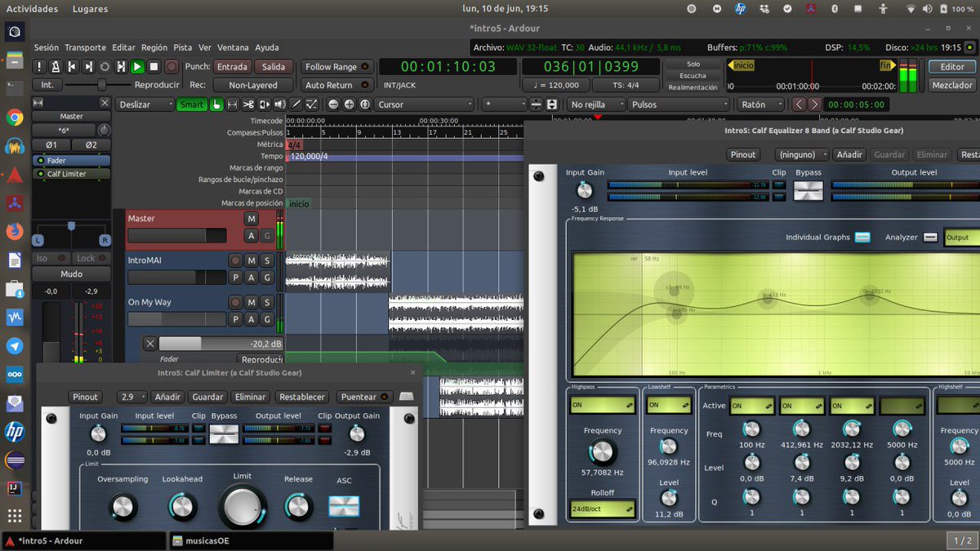Open the Deslizar edit mode dropdown

click(145, 104)
